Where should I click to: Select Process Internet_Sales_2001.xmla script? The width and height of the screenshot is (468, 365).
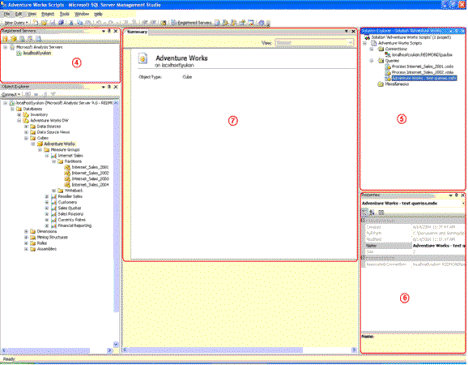pyautogui.click(x=422, y=66)
